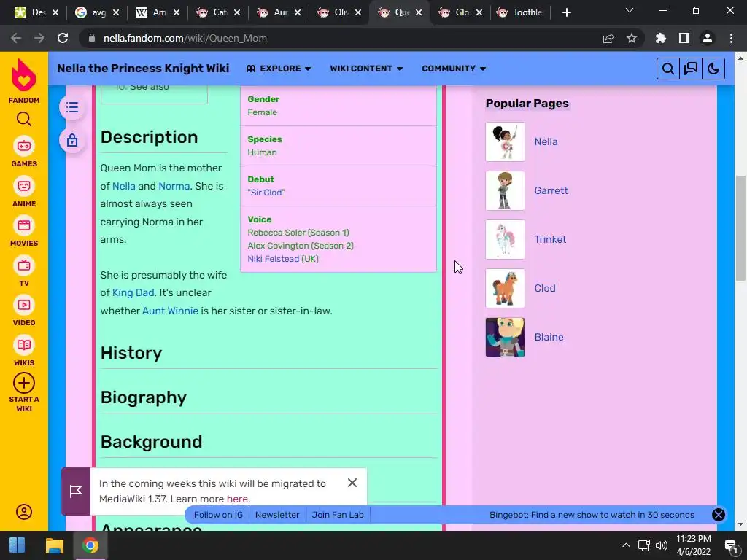
Task: Open the Fandom sidebar search icon
Action: (x=24, y=119)
